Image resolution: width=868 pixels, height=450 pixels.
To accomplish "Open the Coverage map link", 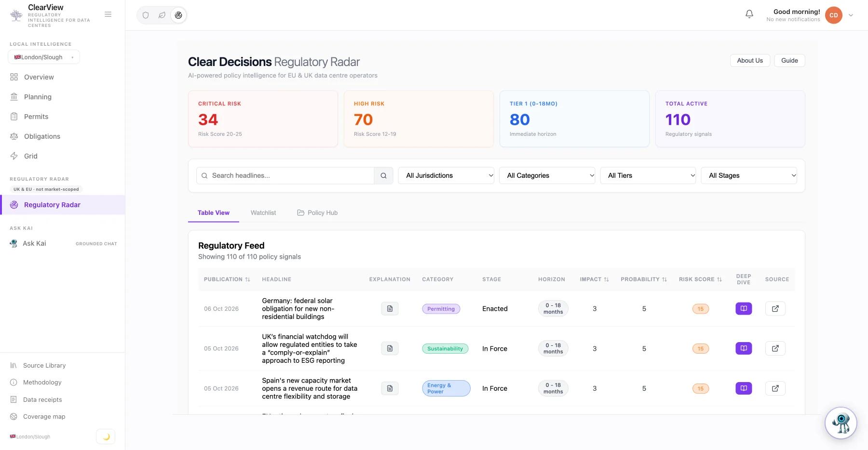I will [x=44, y=416].
